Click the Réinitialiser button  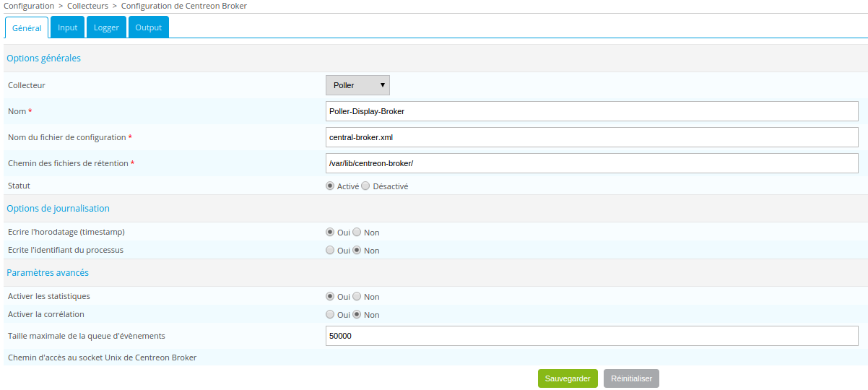[x=631, y=378]
